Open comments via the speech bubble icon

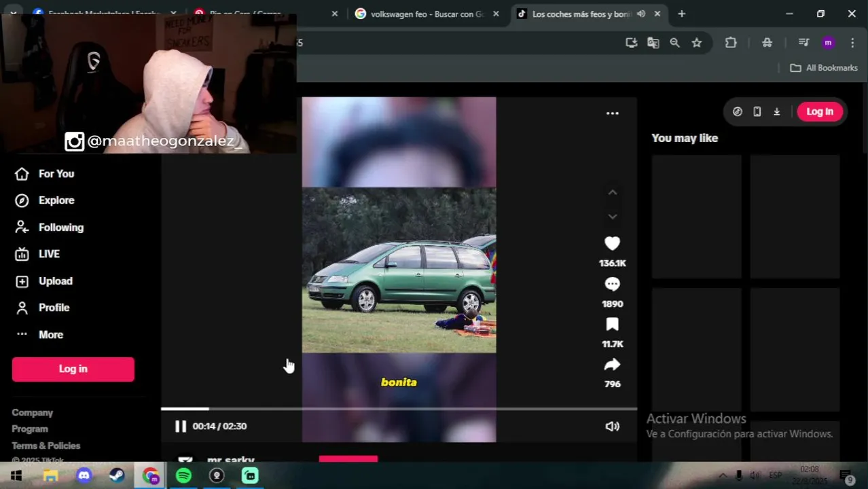coord(612,284)
